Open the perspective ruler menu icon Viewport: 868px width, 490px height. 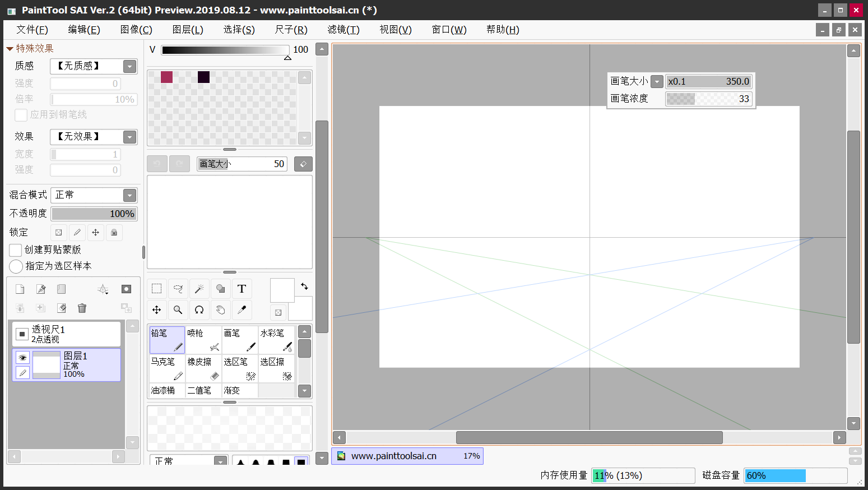[103, 289]
